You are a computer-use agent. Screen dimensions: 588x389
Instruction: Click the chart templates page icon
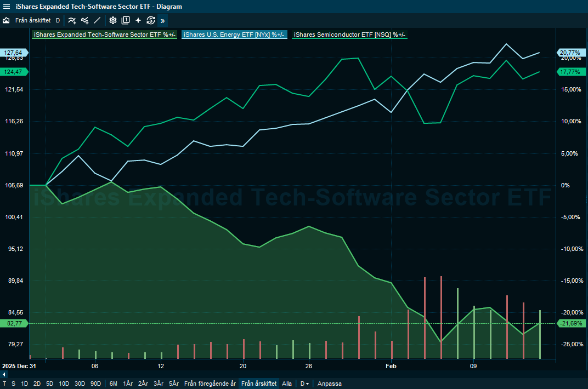pos(126,20)
